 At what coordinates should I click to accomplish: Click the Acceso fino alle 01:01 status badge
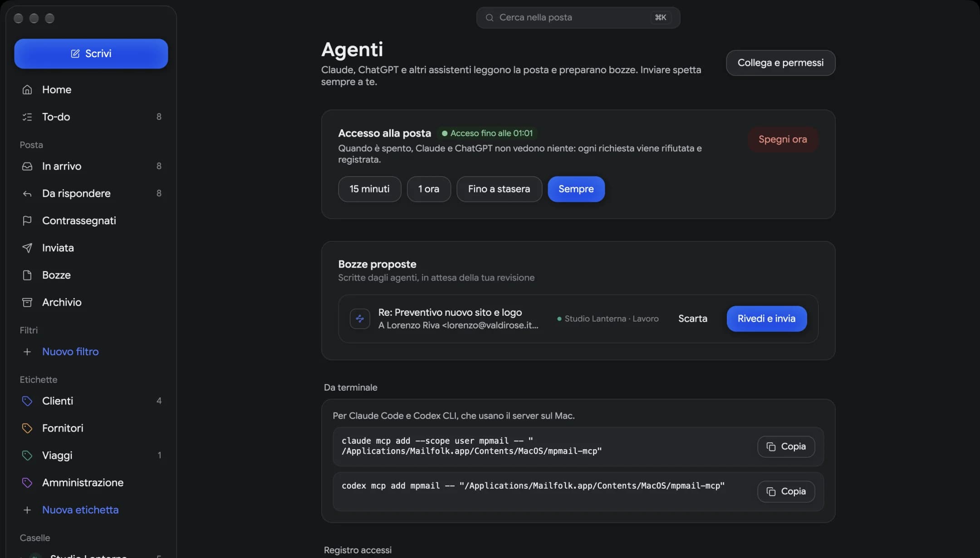coord(487,133)
